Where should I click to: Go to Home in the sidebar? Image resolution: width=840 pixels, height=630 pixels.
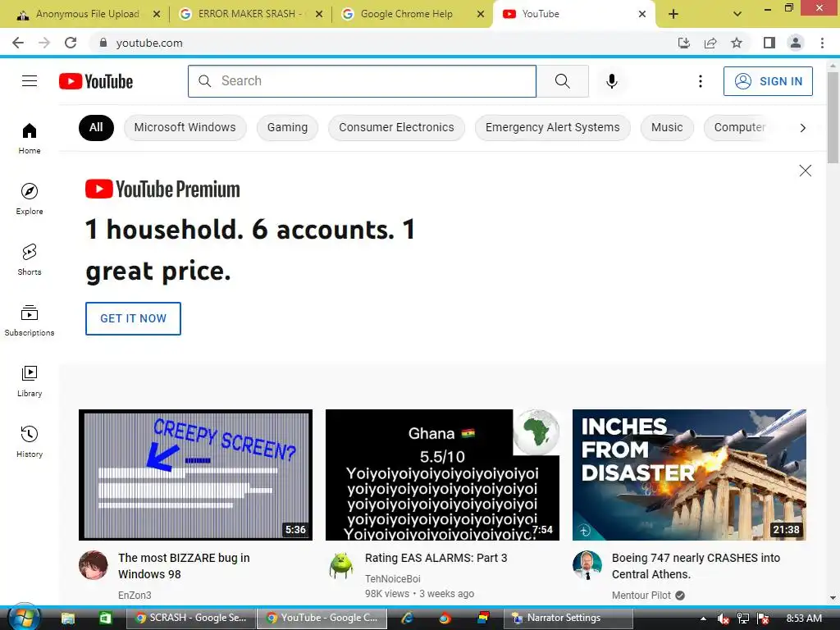pos(30,138)
